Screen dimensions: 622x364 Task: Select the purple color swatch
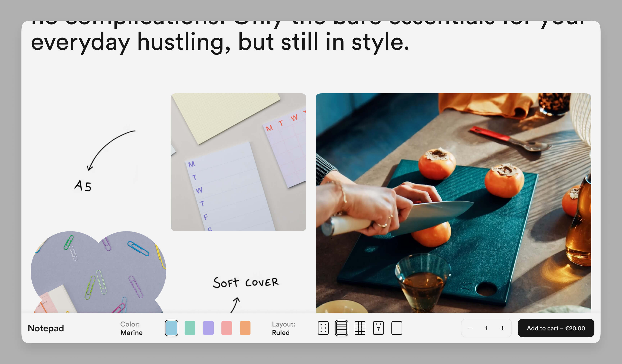tap(208, 328)
